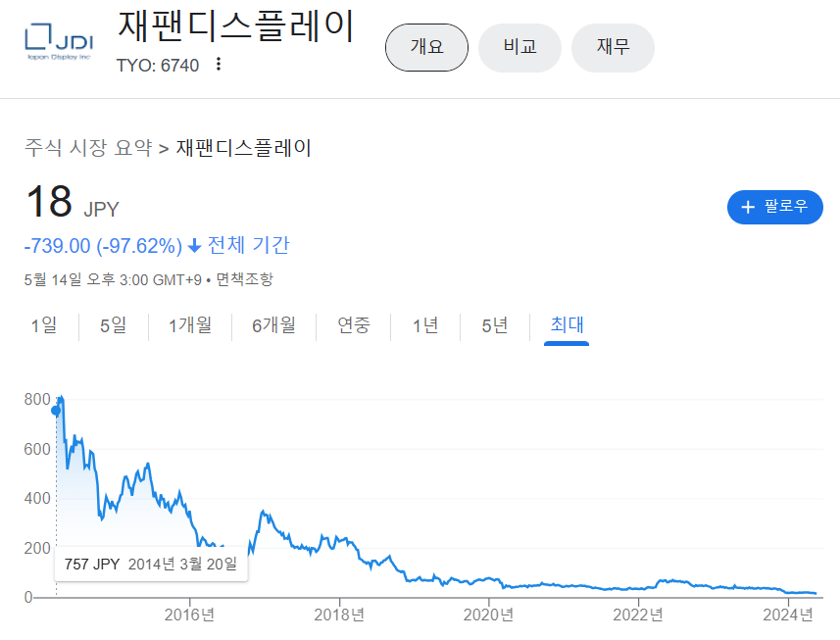This screenshot has height=640, width=840.
Task: Open the three-dot more options menu
Action: point(219,65)
